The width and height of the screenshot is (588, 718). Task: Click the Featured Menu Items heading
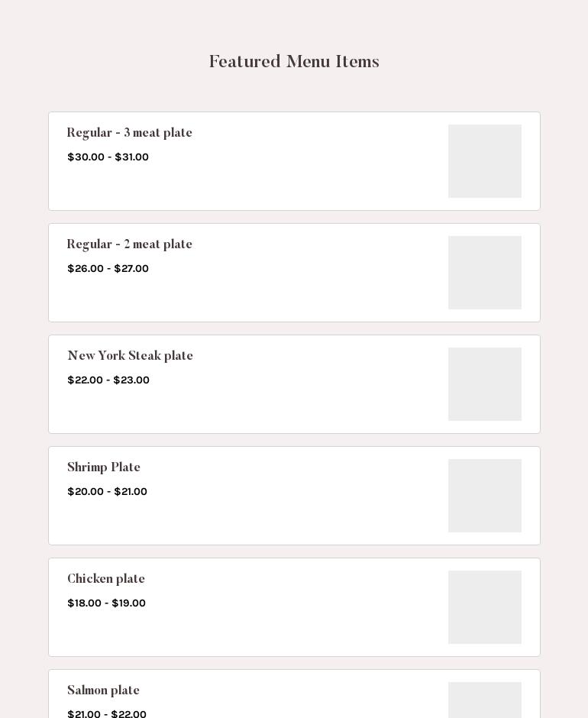pyautogui.click(x=294, y=62)
